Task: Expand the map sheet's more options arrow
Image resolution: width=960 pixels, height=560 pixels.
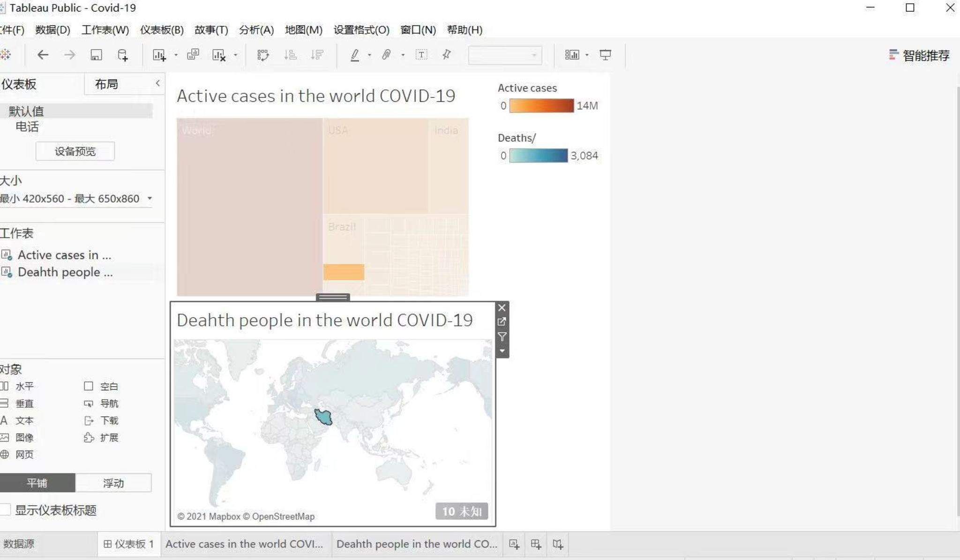Action: pos(502,351)
